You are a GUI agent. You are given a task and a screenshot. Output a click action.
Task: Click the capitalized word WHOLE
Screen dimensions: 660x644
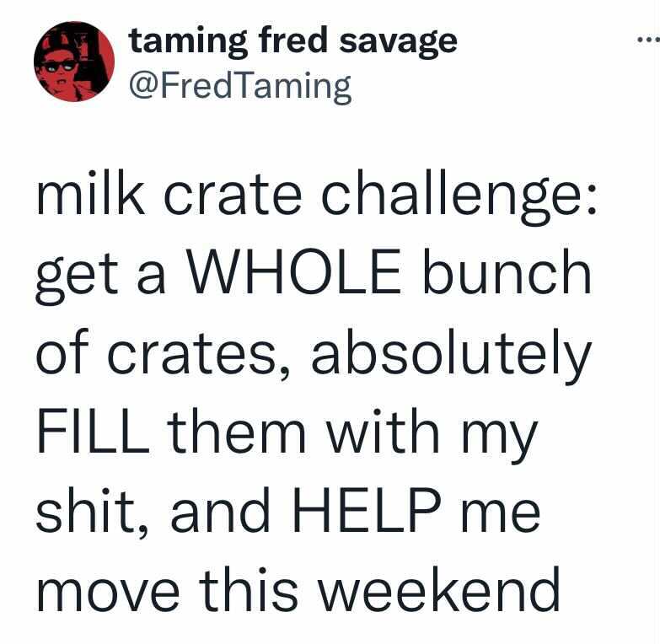pyautogui.click(x=294, y=271)
